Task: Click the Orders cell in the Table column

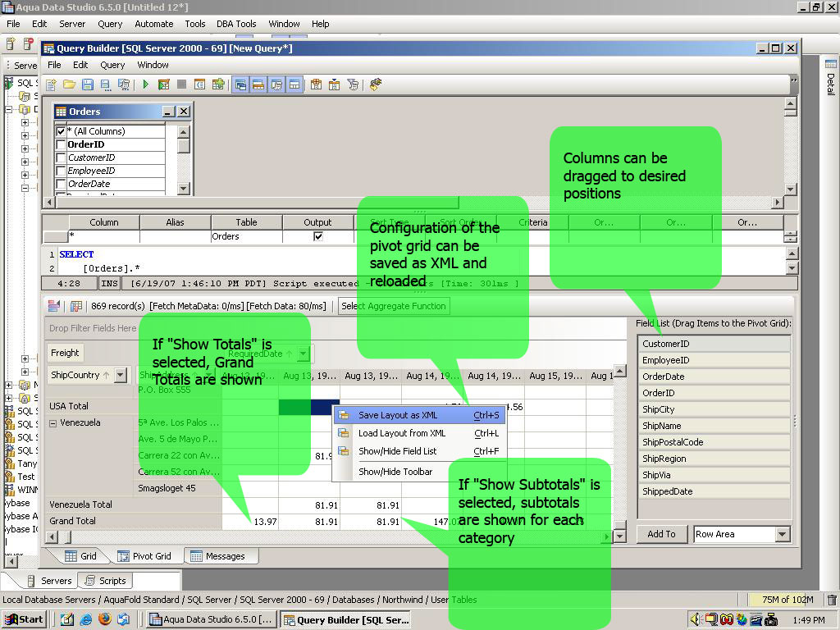Action: pyautogui.click(x=246, y=236)
